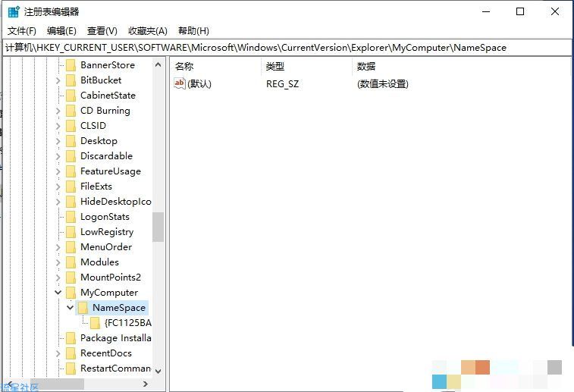
Task: Select the NameSpace folder icon
Action: [83, 308]
